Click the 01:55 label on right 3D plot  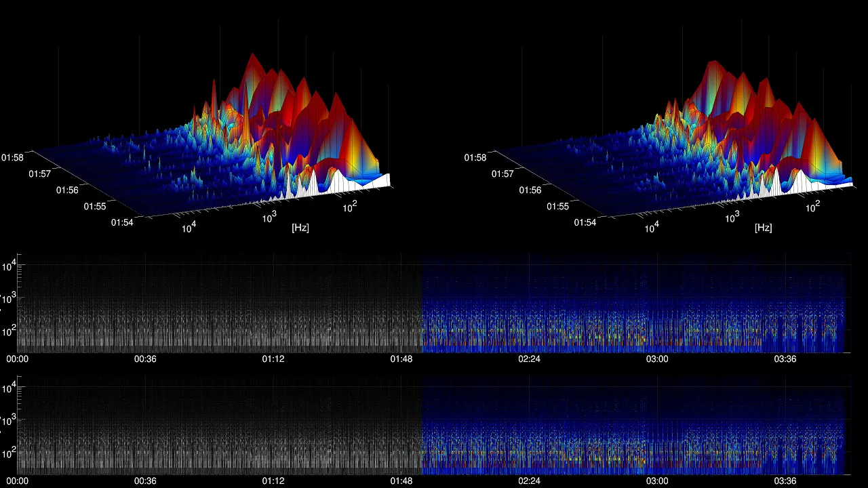coord(558,205)
